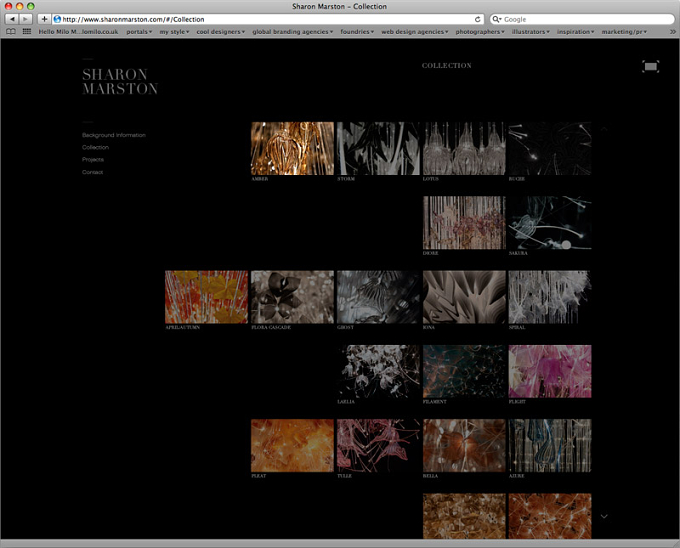
Task: Click the add bookmark plus button
Action: [44, 19]
